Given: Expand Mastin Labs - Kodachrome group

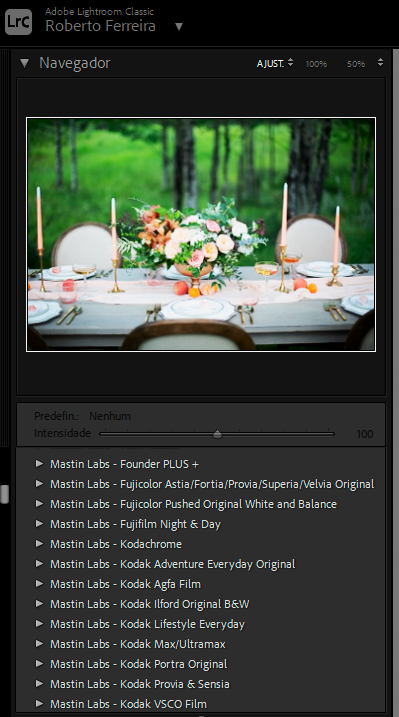Looking at the screenshot, I should [39, 544].
